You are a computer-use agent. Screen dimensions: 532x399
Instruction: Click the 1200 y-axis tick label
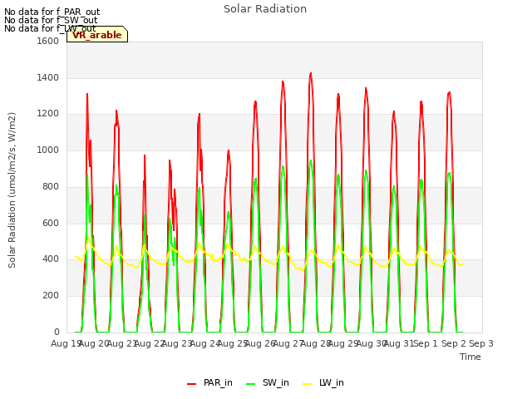(48, 114)
